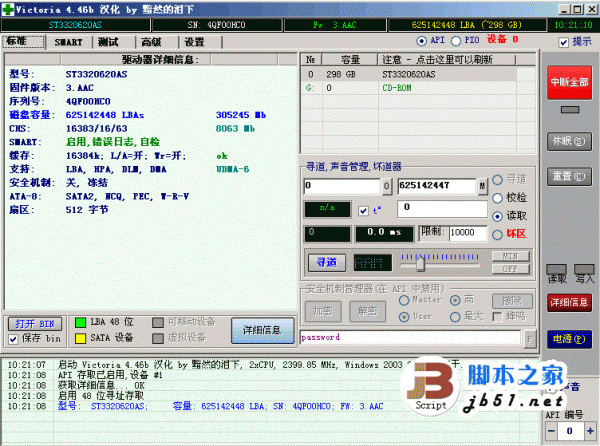Click the OFF acoustic button

pyautogui.click(x=510, y=269)
